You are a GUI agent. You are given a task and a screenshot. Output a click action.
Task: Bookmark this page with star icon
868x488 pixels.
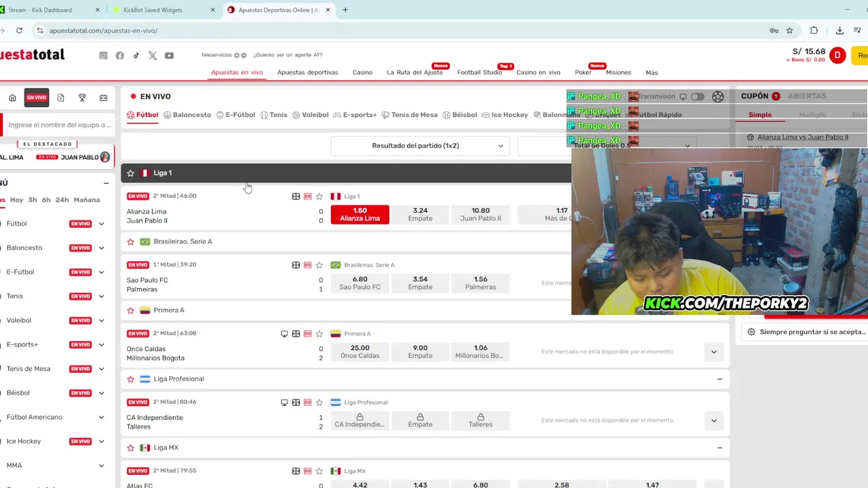789,30
